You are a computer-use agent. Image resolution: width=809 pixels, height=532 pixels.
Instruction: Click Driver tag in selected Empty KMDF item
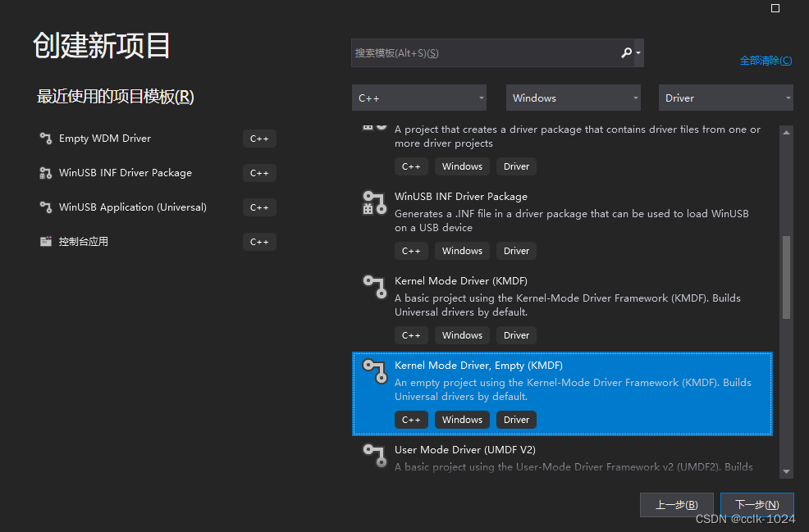tap(516, 420)
